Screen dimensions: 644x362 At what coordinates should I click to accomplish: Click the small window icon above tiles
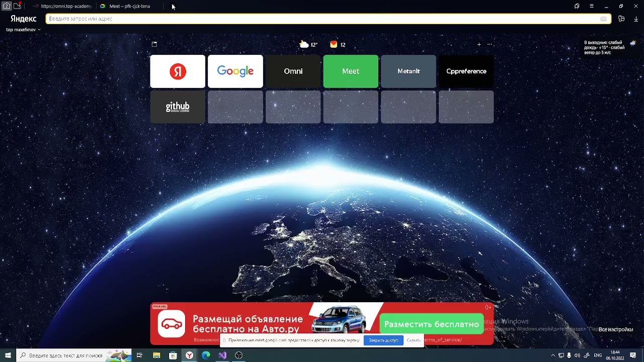tap(154, 44)
